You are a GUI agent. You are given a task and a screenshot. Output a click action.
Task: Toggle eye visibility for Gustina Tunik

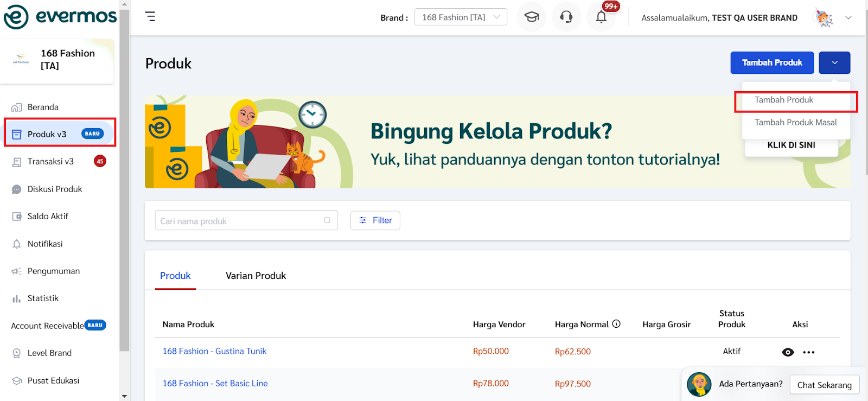[788, 352]
